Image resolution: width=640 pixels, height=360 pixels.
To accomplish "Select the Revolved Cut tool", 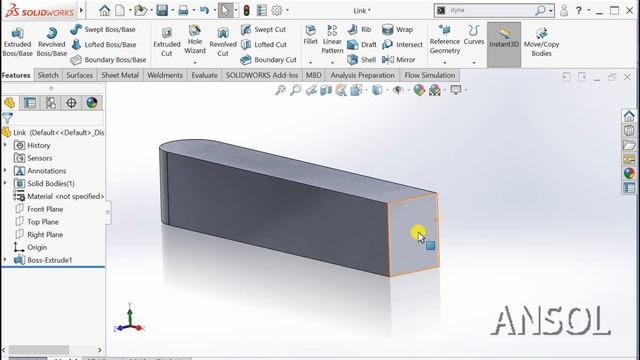I will (223, 42).
